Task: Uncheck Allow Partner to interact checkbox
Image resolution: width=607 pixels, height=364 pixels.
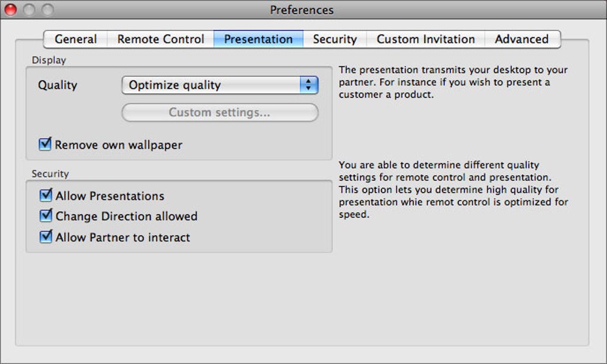Action: pyautogui.click(x=46, y=237)
